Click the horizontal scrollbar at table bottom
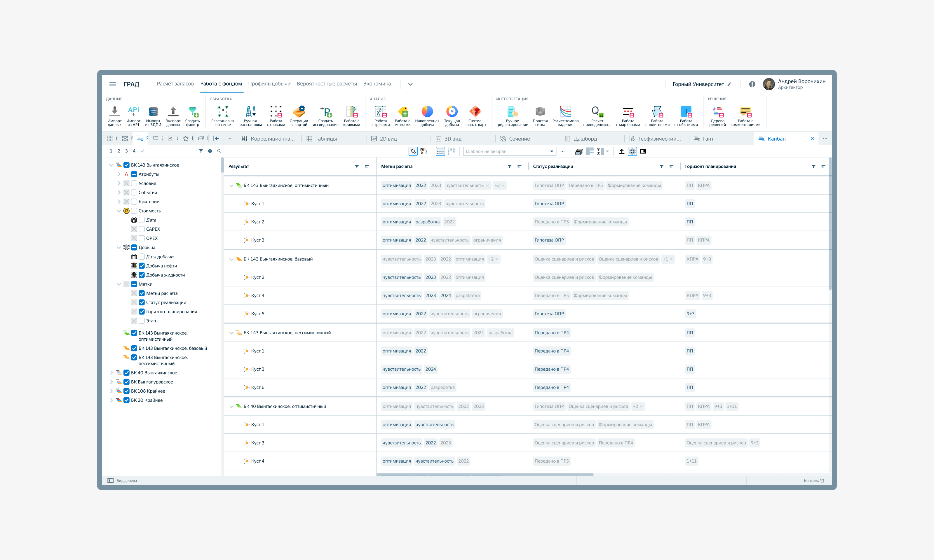 (x=485, y=474)
